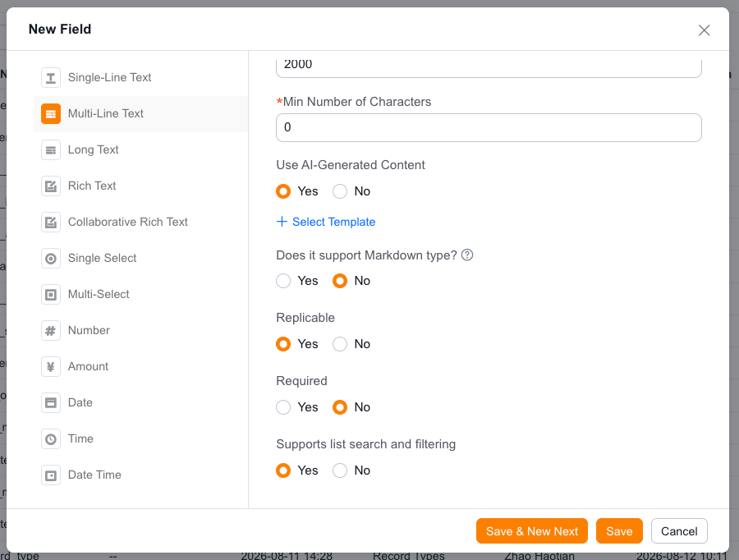The image size is (739, 560).
Task: Choose Single Select field type
Action: pos(140,259)
